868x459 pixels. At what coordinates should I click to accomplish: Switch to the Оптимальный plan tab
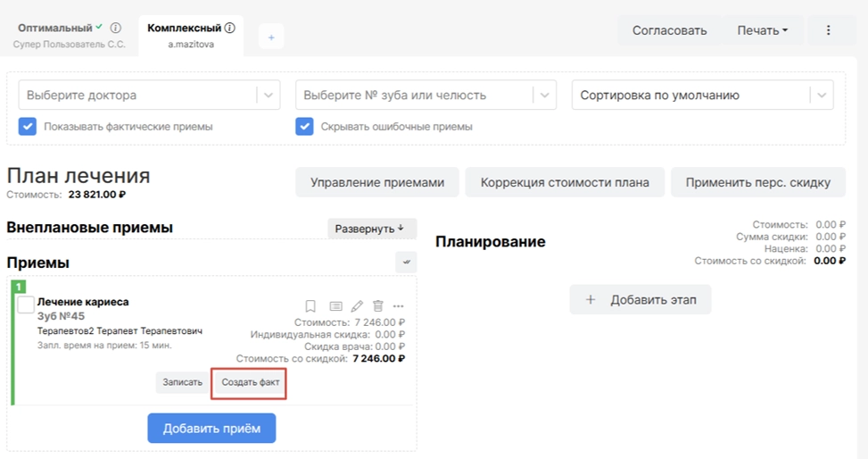tap(59, 28)
